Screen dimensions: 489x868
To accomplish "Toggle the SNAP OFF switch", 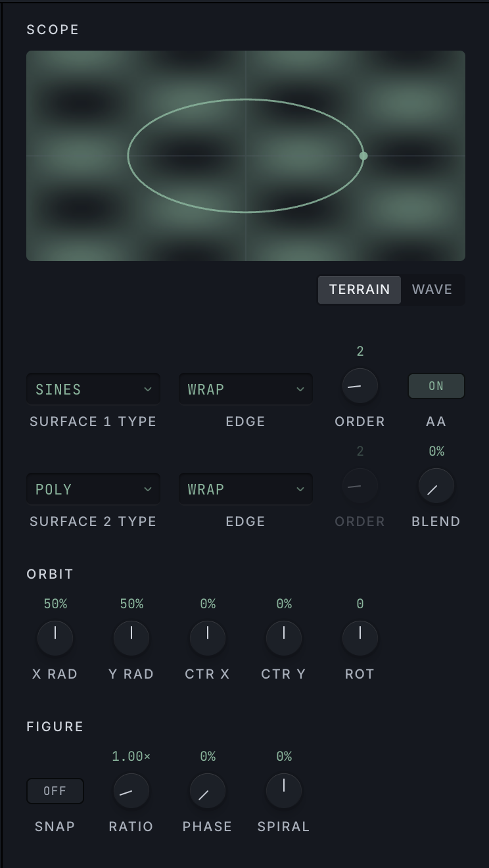I will click(x=55, y=791).
